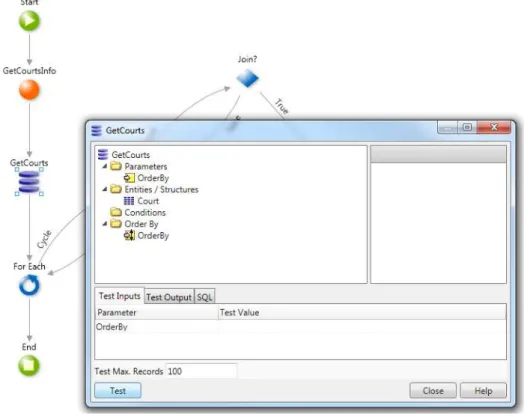Select the blue Join? decision diamond
Screen dimensions: 527x420
pos(247,78)
